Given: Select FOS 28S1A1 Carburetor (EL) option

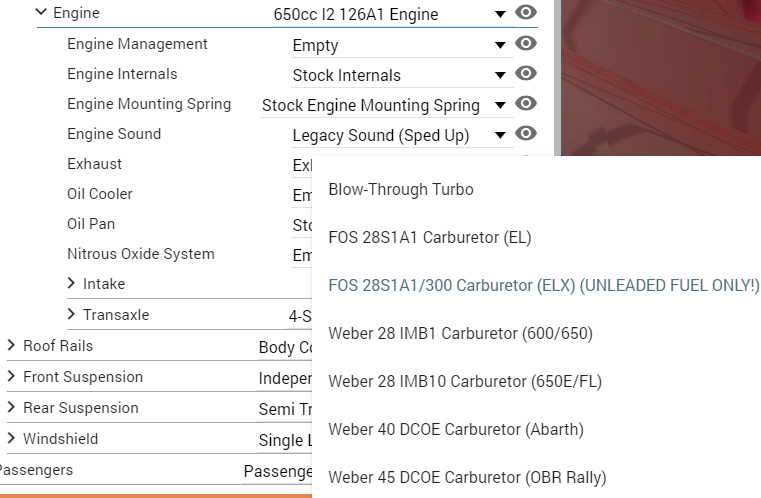Looking at the screenshot, I should pos(536,237).
